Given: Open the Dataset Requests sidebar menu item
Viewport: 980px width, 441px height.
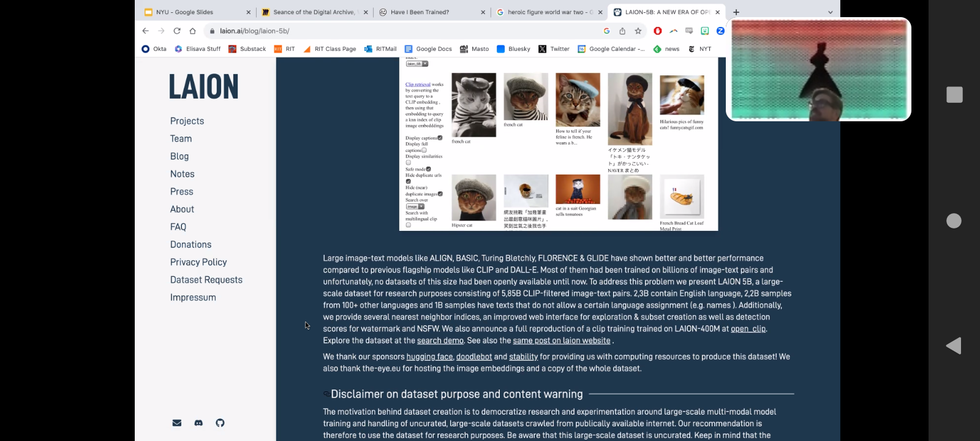Looking at the screenshot, I should click(x=206, y=280).
